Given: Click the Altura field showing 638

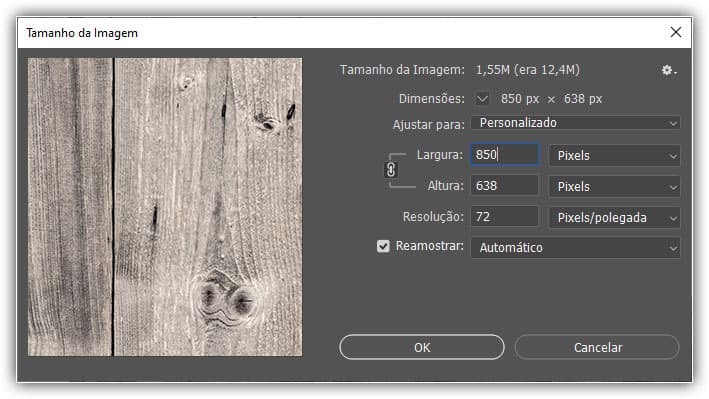Looking at the screenshot, I should point(505,185).
